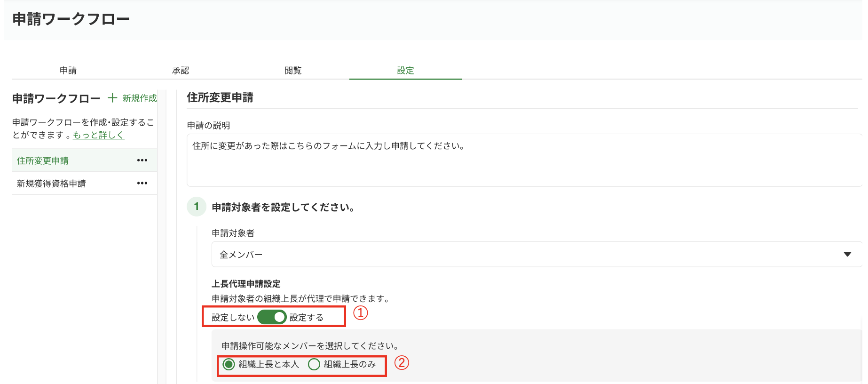Switch to the 承認 tab
868x384 pixels.
(x=181, y=71)
